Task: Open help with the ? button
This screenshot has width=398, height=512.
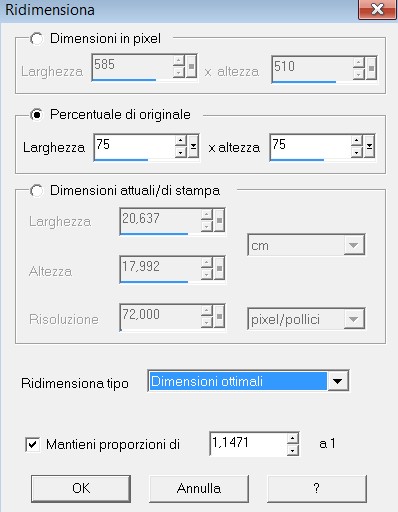Action: pos(317,488)
